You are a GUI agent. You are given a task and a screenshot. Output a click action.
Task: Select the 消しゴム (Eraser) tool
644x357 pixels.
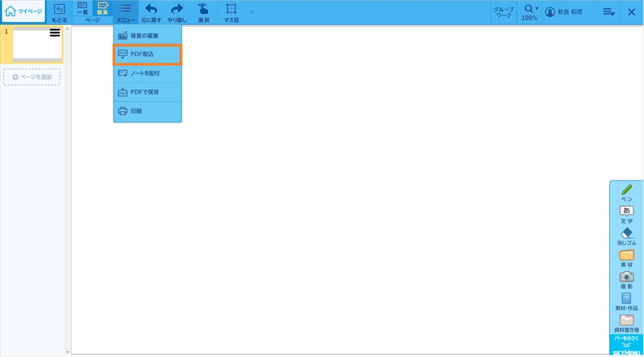pyautogui.click(x=627, y=236)
